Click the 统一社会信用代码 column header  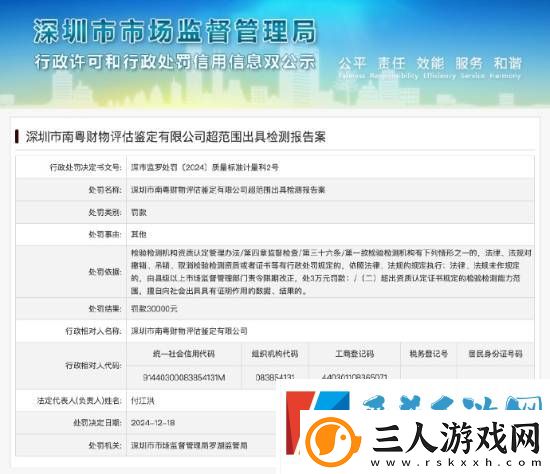coord(184,354)
